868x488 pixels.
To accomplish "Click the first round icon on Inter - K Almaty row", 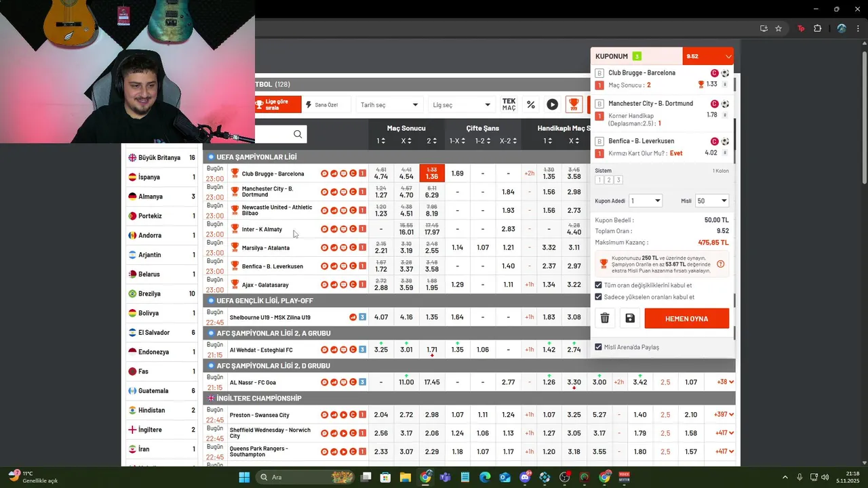I will [x=324, y=229].
